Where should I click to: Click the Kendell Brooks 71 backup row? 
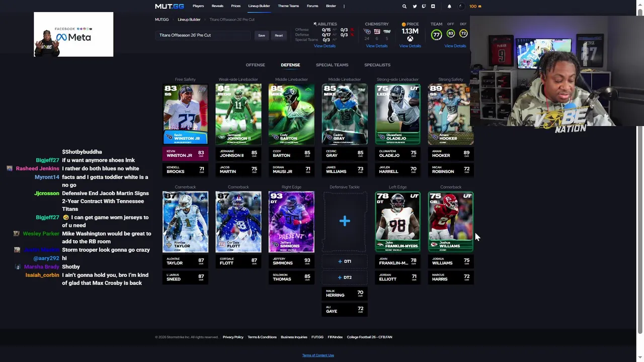pos(185,169)
